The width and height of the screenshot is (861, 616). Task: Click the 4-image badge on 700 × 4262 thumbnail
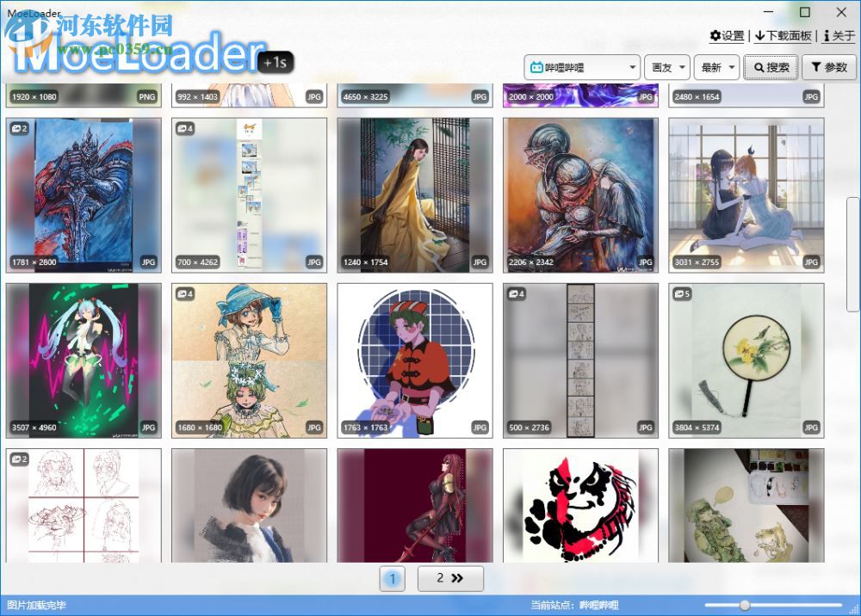pyautogui.click(x=185, y=128)
